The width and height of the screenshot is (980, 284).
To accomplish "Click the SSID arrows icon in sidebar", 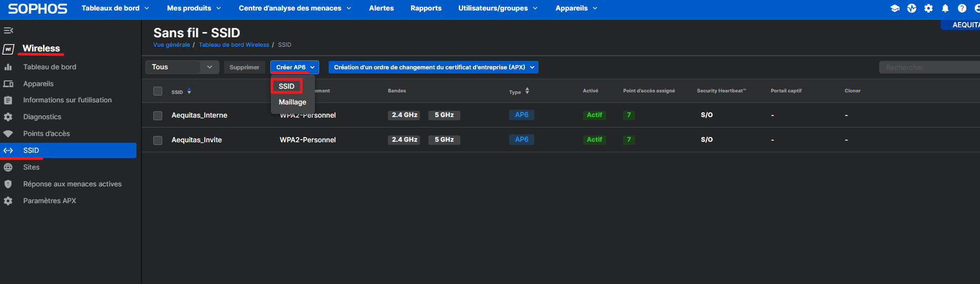I will [x=8, y=151].
